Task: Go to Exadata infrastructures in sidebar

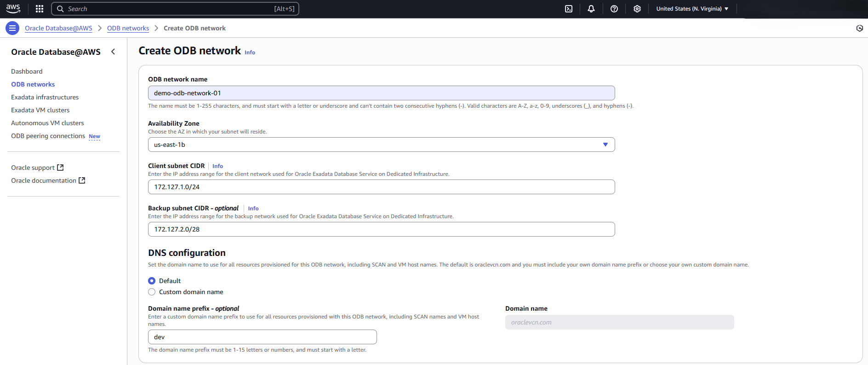Action: (x=45, y=97)
